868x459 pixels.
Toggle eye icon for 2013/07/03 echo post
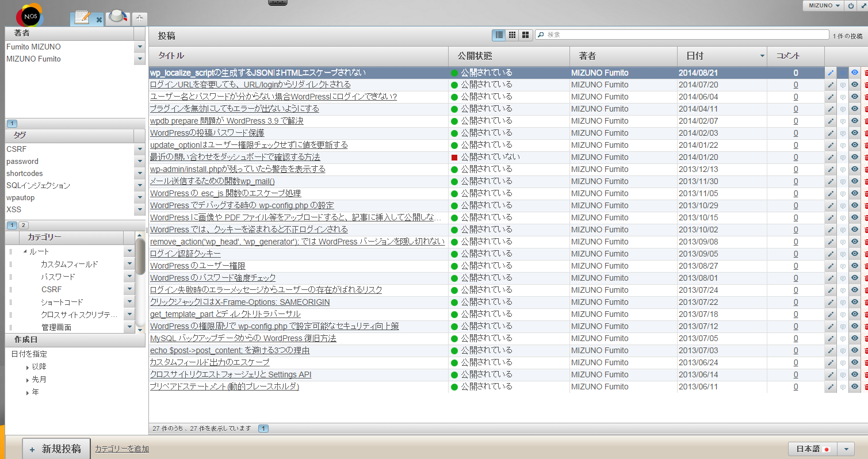(x=855, y=351)
